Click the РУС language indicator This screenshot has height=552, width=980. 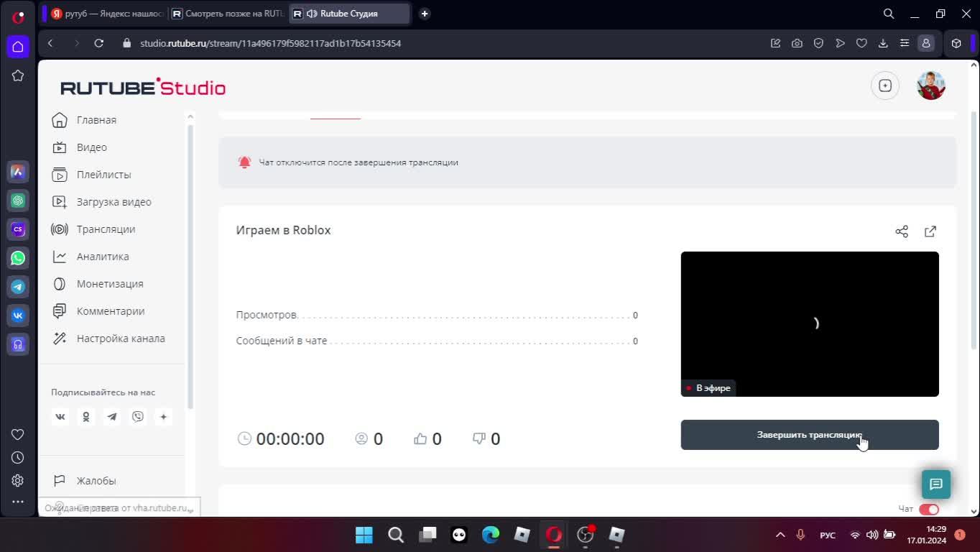(828, 535)
